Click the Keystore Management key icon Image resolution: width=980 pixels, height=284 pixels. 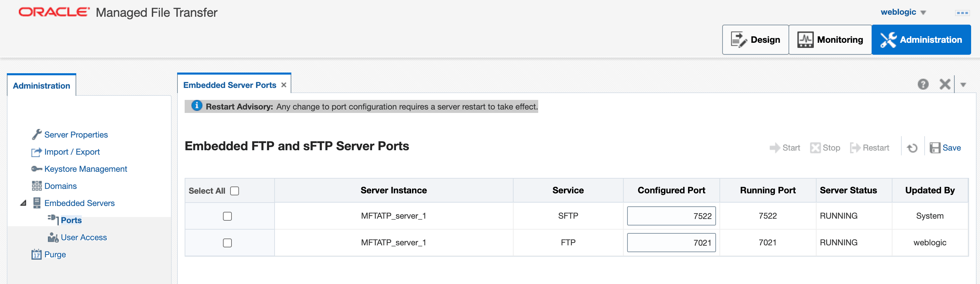point(37,169)
